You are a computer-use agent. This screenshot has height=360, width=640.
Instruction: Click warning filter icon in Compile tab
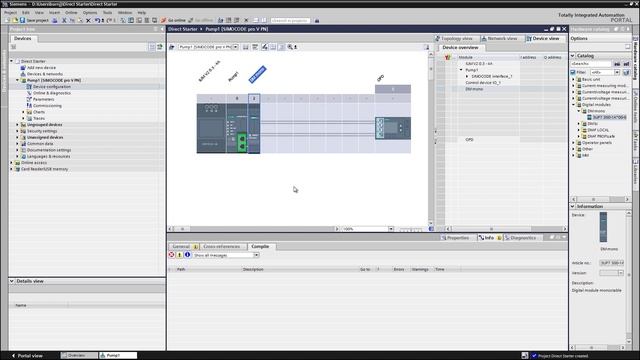pos(180,255)
